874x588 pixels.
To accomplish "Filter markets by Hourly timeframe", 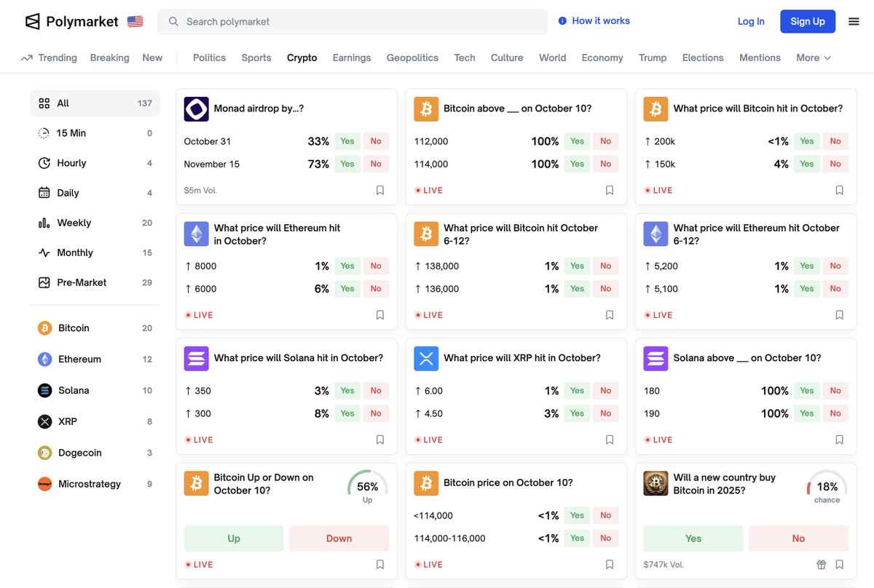I will pyautogui.click(x=71, y=163).
